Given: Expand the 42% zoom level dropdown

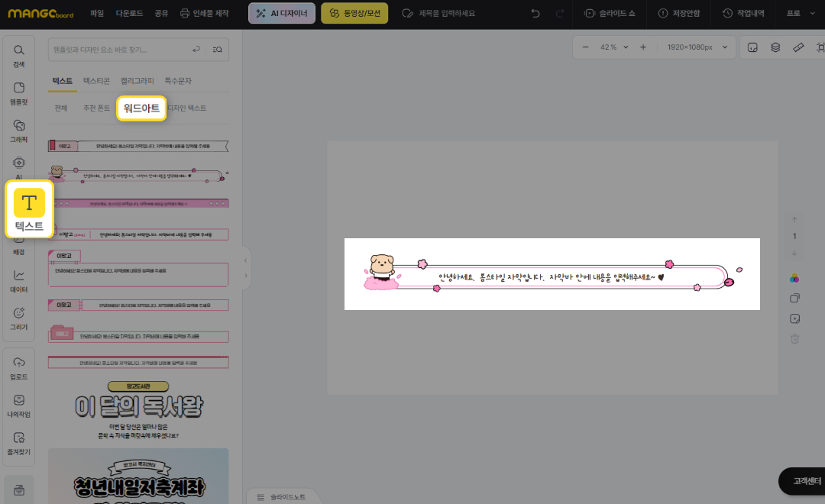Looking at the screenshot, I should [x=614, y=47].
